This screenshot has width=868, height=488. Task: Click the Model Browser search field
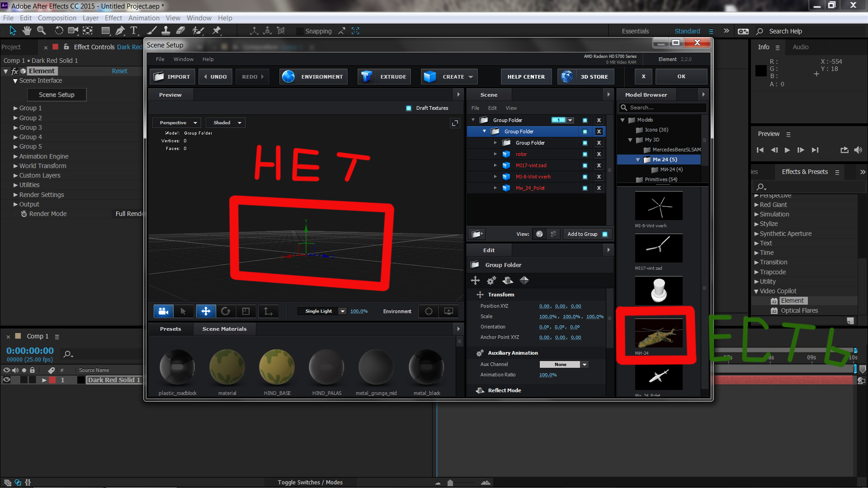pos(663,108)
